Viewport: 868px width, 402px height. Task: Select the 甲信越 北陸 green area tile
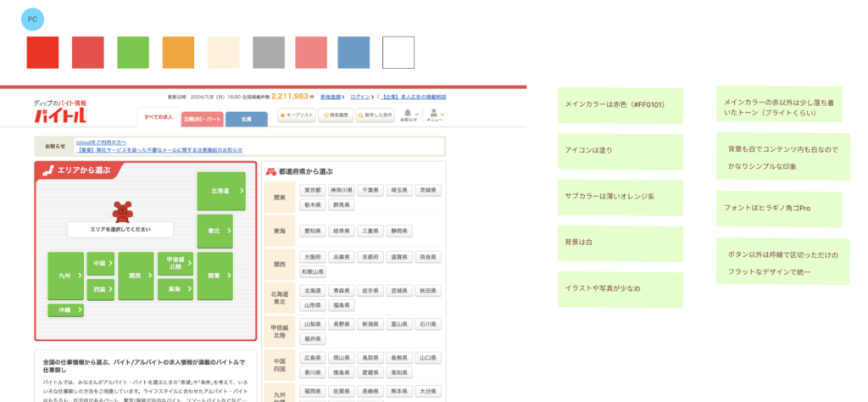175,264
